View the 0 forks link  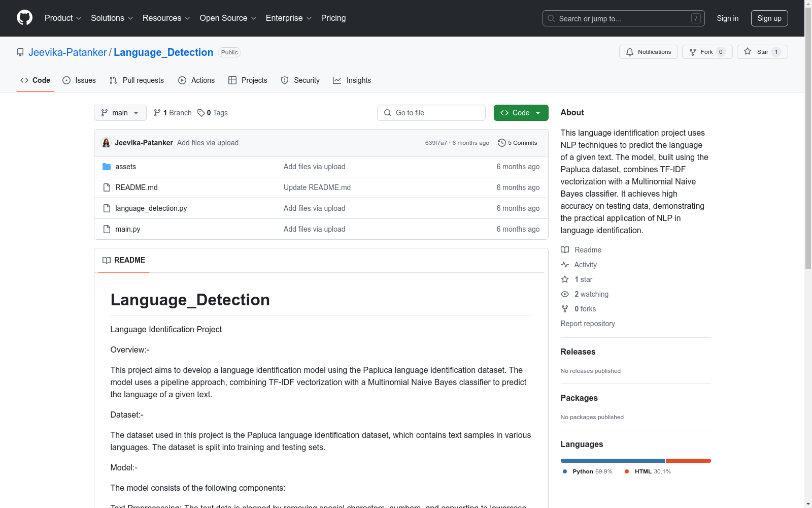579,309
